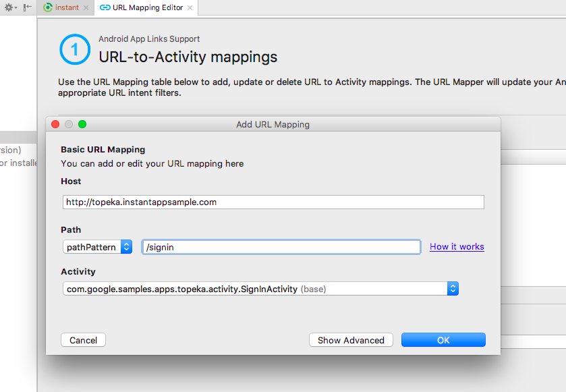Click the yellow minimize button on dialog
This screenshot has height=392, width=566.
point(69,124)
